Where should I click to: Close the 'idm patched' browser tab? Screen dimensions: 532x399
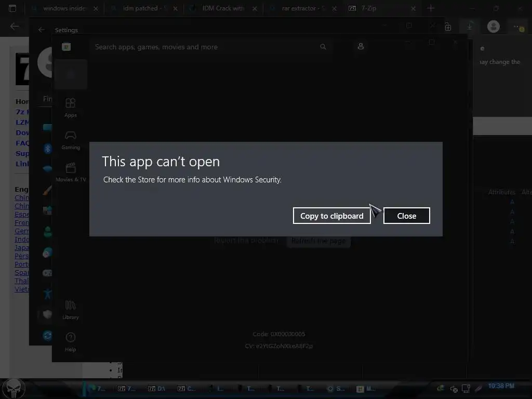coord(175,8)
